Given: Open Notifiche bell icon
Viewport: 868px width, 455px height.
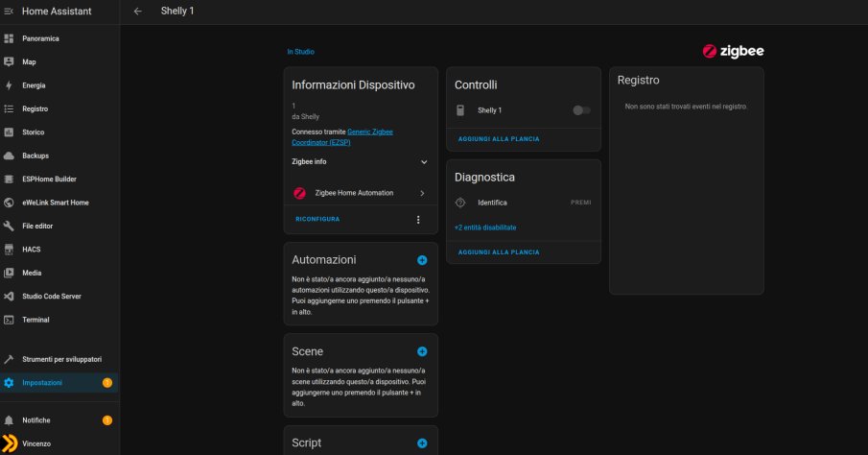Looking at the screenshot, I should (x=9, y=420).
